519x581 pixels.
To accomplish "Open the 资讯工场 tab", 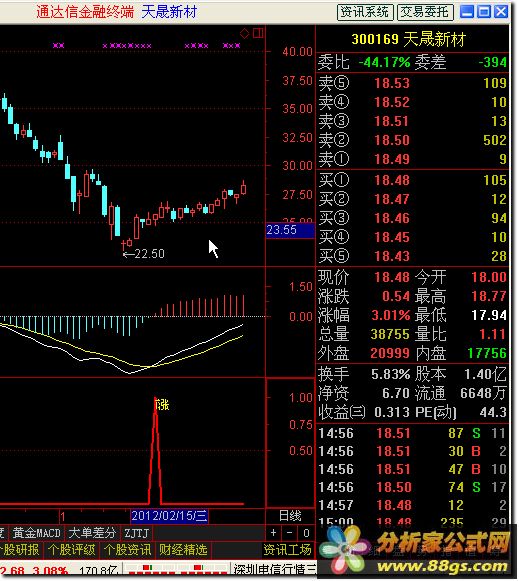I will coord(287,550).
